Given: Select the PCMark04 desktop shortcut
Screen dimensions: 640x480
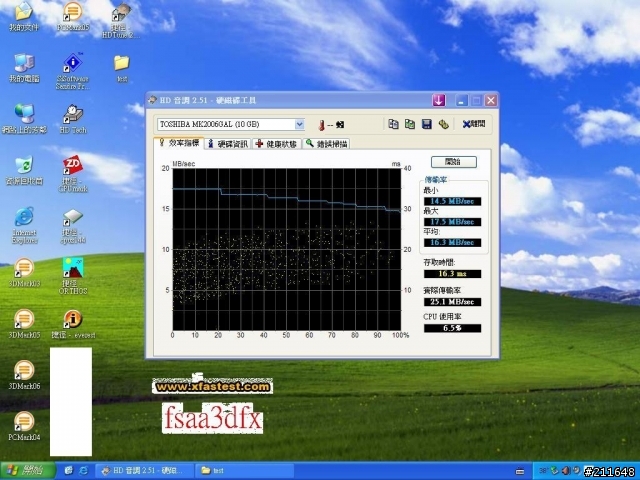Looking at the screenshot, I should click(24, 427).
